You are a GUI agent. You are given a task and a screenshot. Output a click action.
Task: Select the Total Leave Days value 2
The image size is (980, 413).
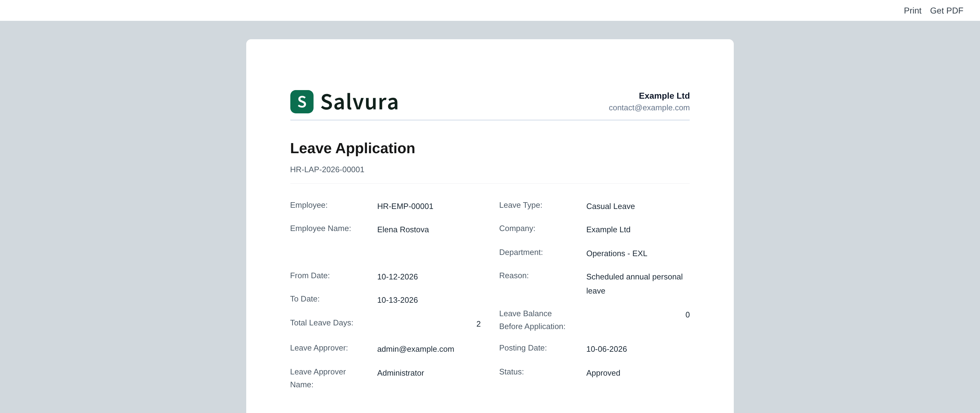(478, 324)
